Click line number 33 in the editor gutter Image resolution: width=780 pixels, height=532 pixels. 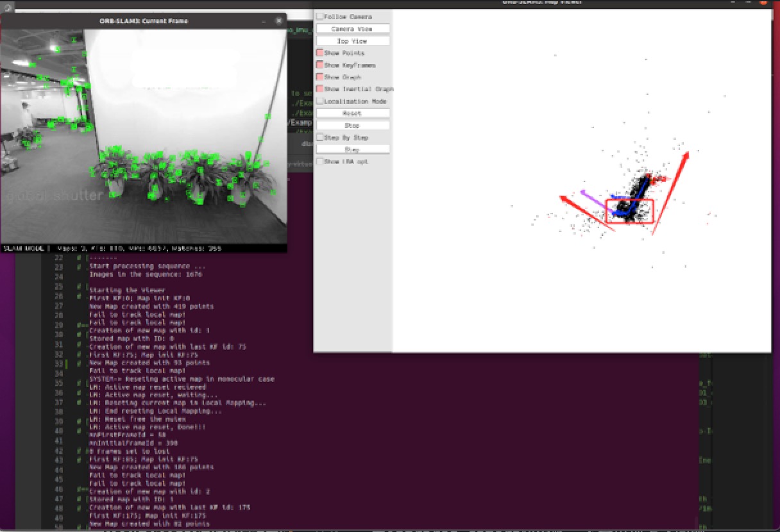click(59, 363)
